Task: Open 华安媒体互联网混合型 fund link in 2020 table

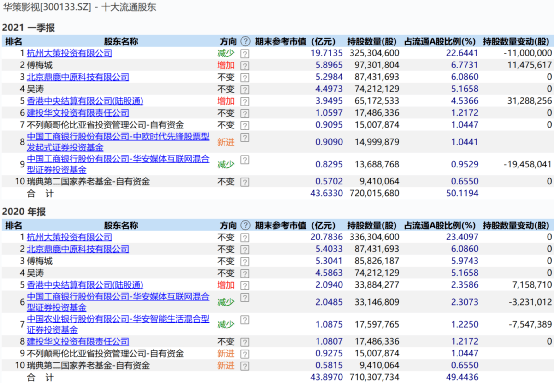Action: (x=118, y=302)
